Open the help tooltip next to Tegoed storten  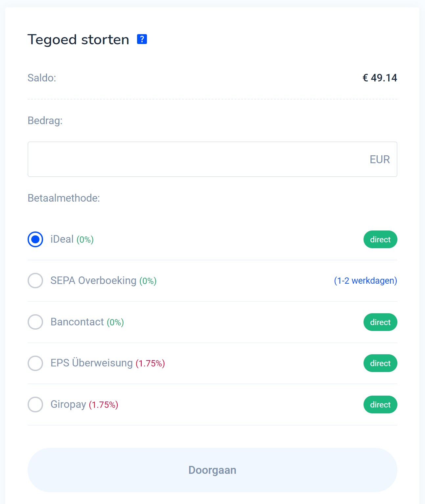click(142, 39)
